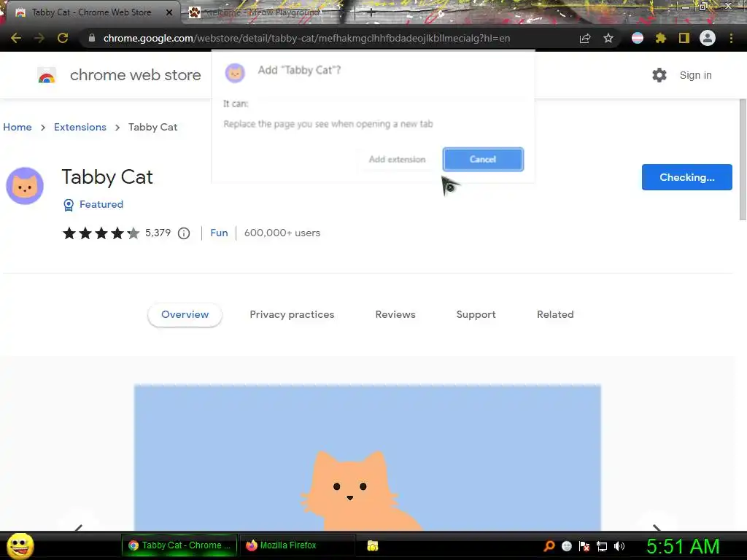
Task: Bookmark this page with the star icon
Action: pos(608,38)
